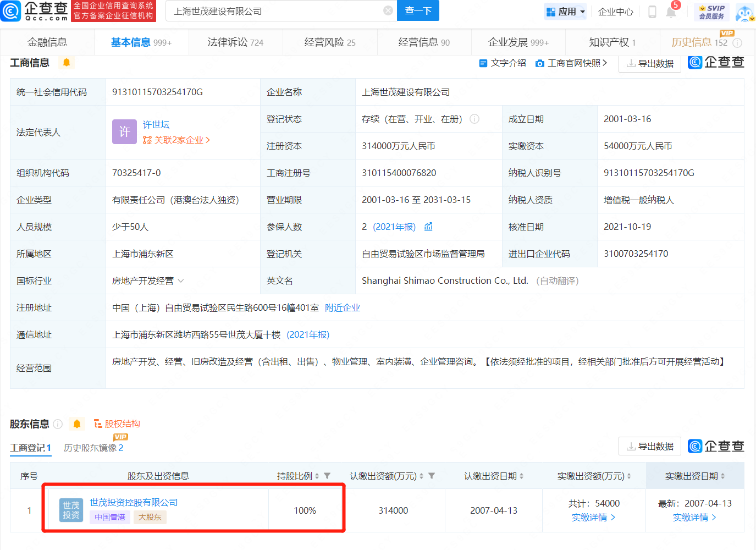The width and height of the screenshot is (756, 550).
Task: Click the info icon beside 存续 status
Action: click(474, 119)
